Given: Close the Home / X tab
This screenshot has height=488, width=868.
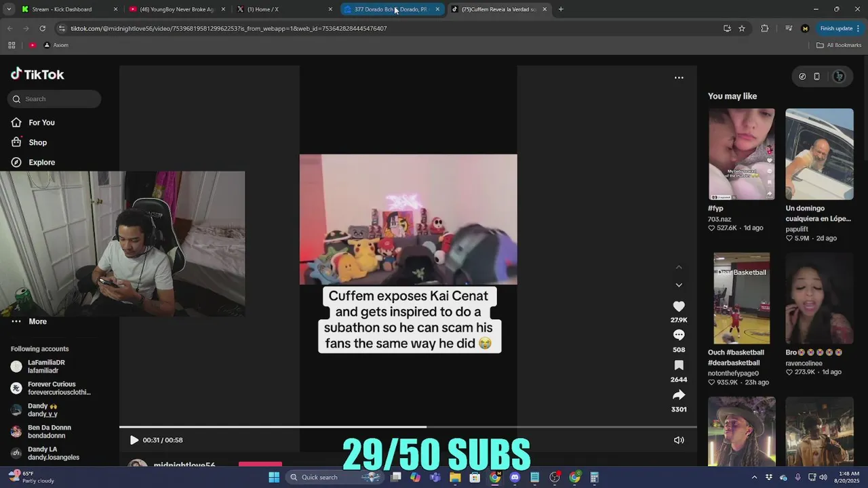Looking at the screenshot, I should coord(330,9).
